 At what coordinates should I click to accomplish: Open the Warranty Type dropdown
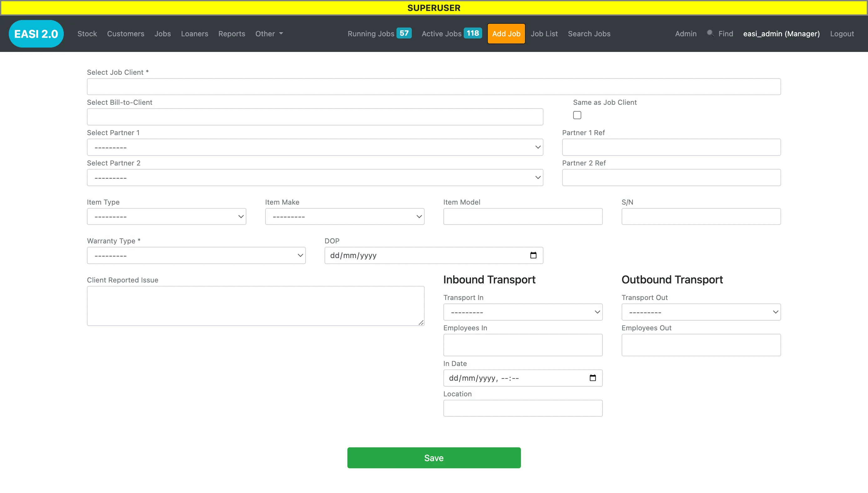tap(196, 255)
